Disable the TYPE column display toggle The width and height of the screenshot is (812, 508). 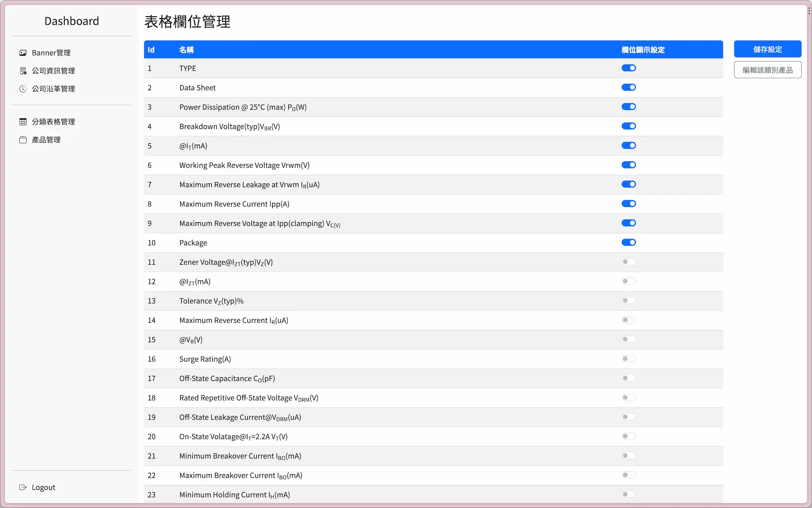pos(629,68)
